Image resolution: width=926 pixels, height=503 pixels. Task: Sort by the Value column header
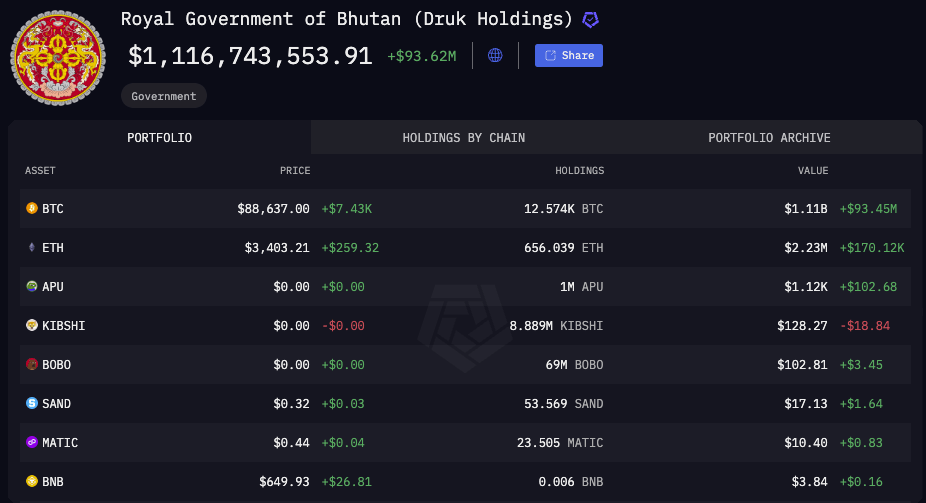(x=813, y=171)
